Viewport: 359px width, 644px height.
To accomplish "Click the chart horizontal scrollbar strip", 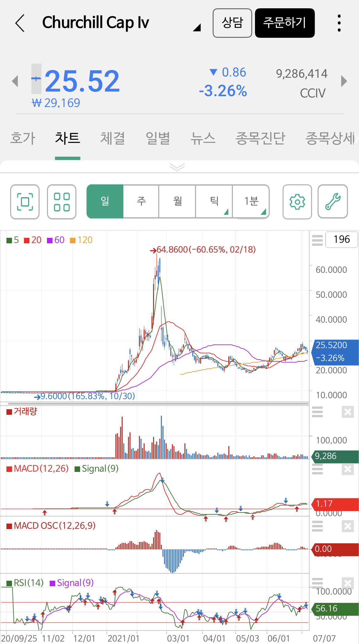I will [158, 404].
